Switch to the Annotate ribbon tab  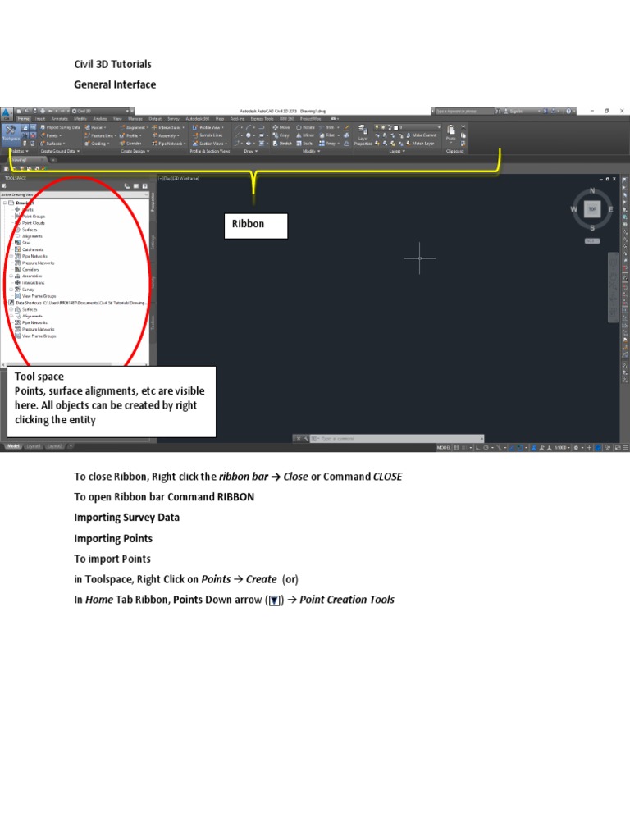[59, 119]
